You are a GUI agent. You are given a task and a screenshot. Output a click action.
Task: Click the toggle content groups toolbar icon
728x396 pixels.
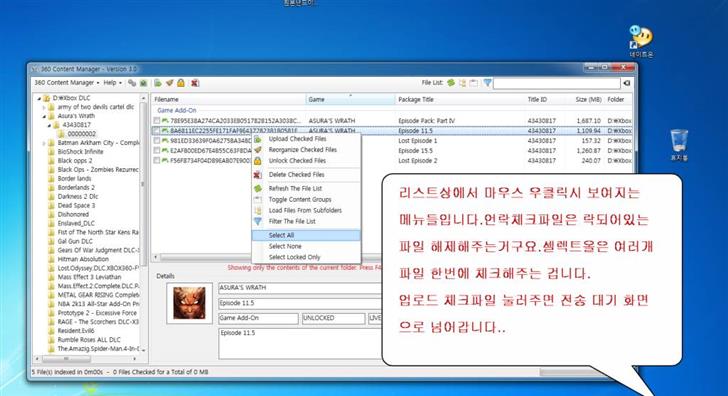click(474, 83)
